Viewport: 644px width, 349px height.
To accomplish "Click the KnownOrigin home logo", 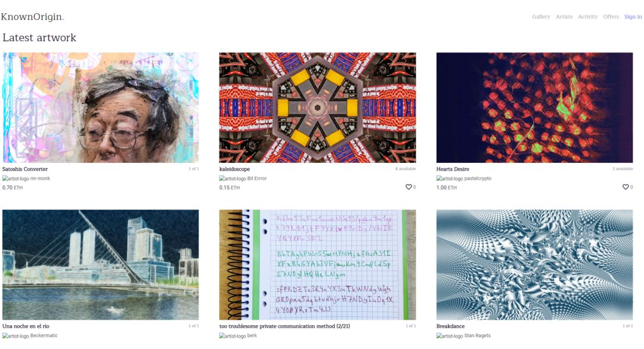I will (x=32, y=17).
